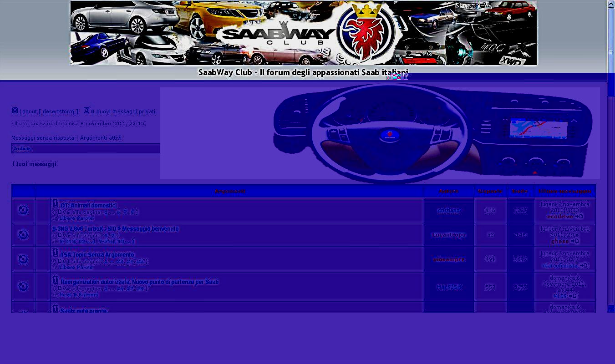615x364 pixels.
Task: Click the attachment icon beside OT: Animali domestici
Action: tap(56, 204)
